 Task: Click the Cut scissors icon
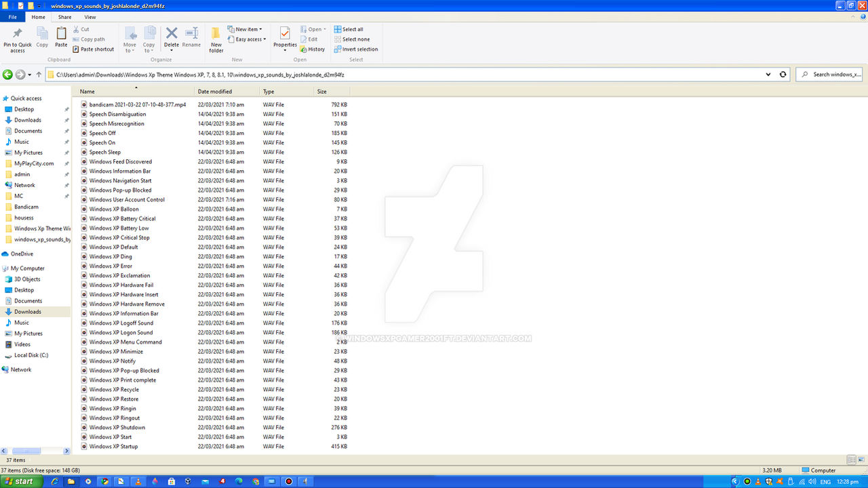tap(75, 30)
